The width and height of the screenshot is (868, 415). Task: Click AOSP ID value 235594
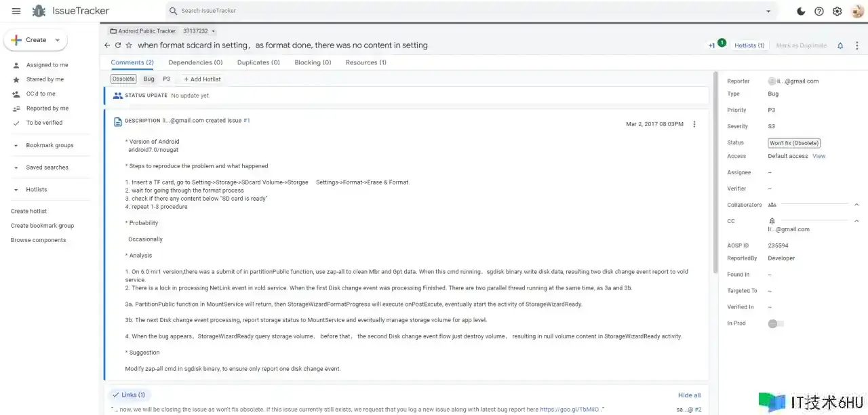pos(778,245)
